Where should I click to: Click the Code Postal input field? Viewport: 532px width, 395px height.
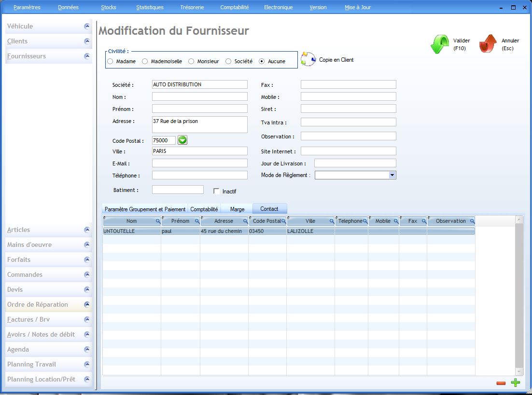[164, 140]
